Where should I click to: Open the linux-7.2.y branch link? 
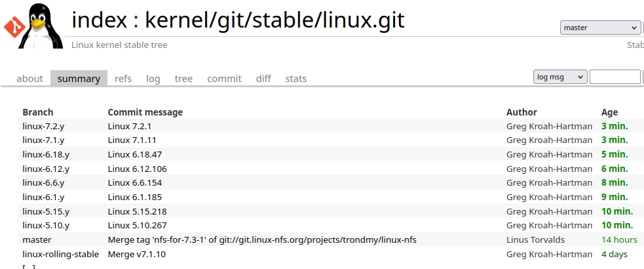(x=43, y=126)
